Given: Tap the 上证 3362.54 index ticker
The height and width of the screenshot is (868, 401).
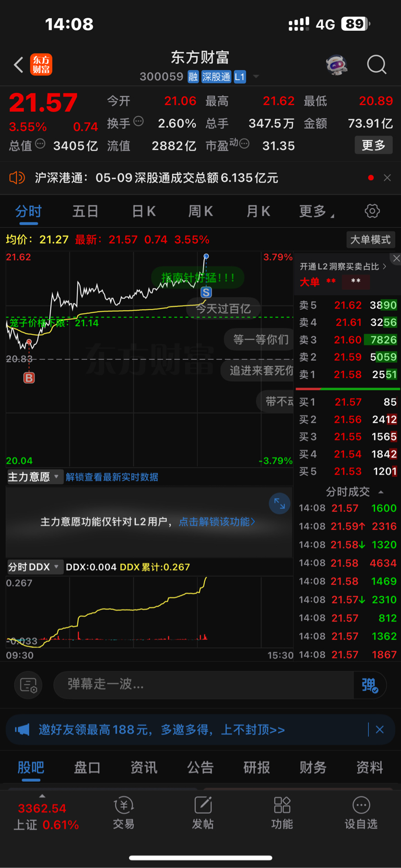Looking at the screenshot, I should pos(46,817).
